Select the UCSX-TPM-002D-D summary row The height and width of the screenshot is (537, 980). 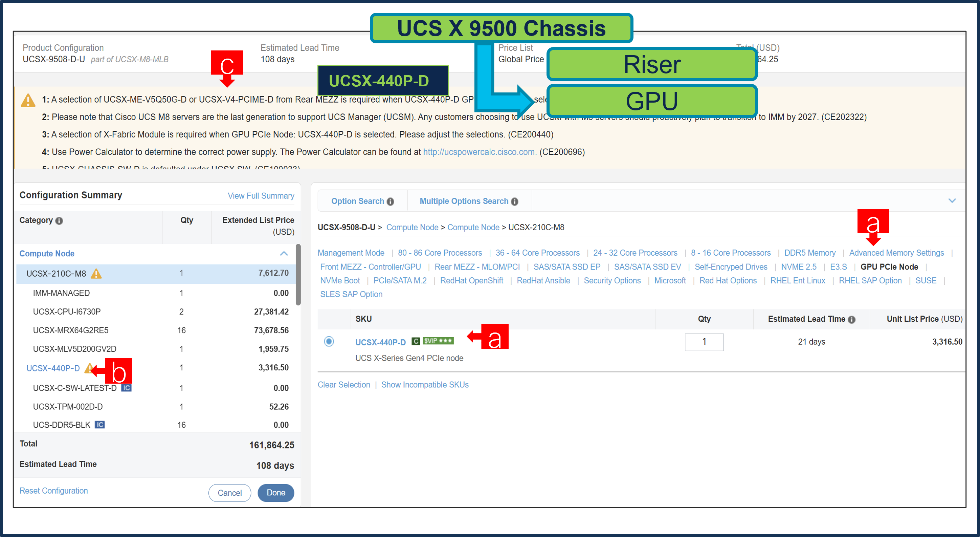[156, 407]
